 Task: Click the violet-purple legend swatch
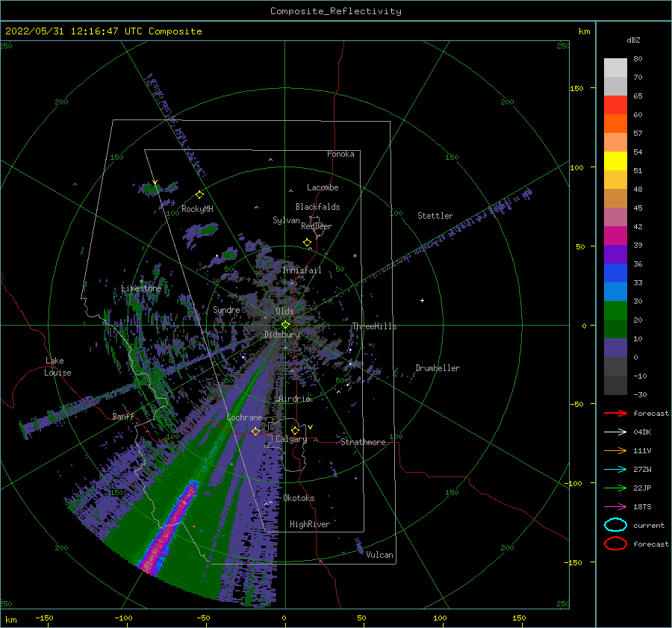[615, 254]
